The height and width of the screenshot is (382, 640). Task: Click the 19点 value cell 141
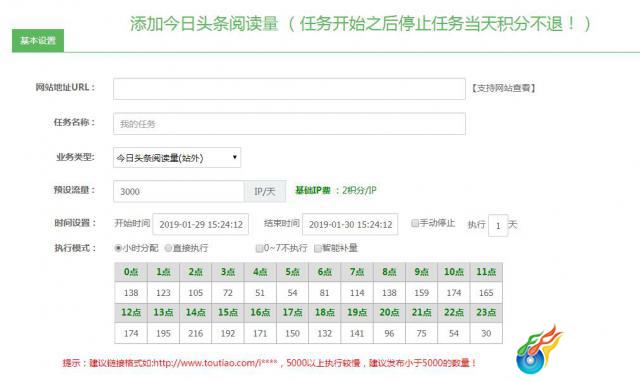(357, 333)
